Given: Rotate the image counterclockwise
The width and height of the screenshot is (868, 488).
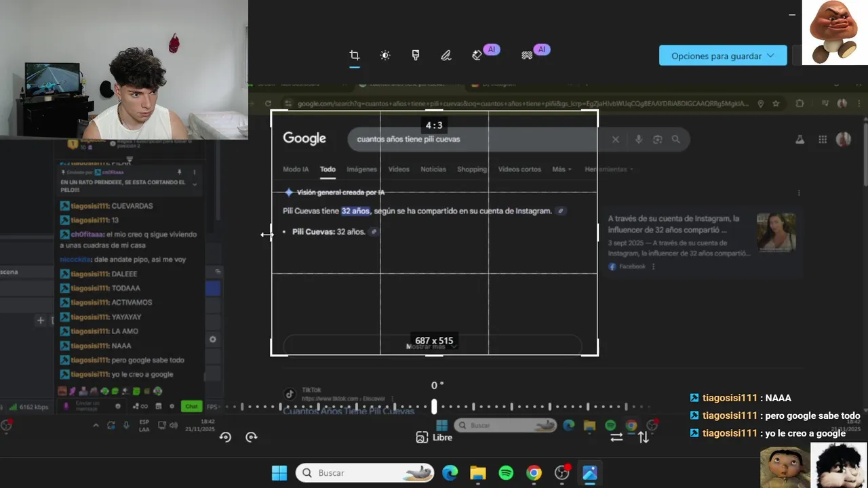Looking at the screenshot, I should (x=226, y=437).
